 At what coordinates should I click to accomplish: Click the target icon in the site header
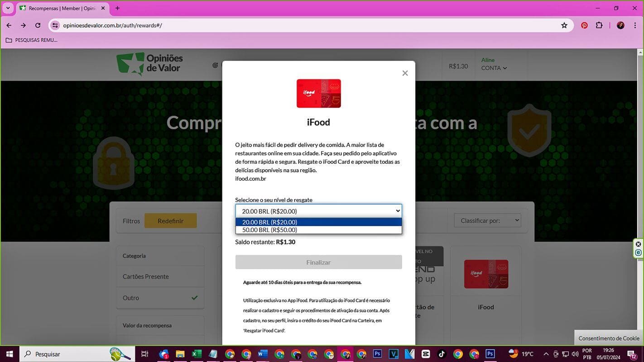point(215,65)
